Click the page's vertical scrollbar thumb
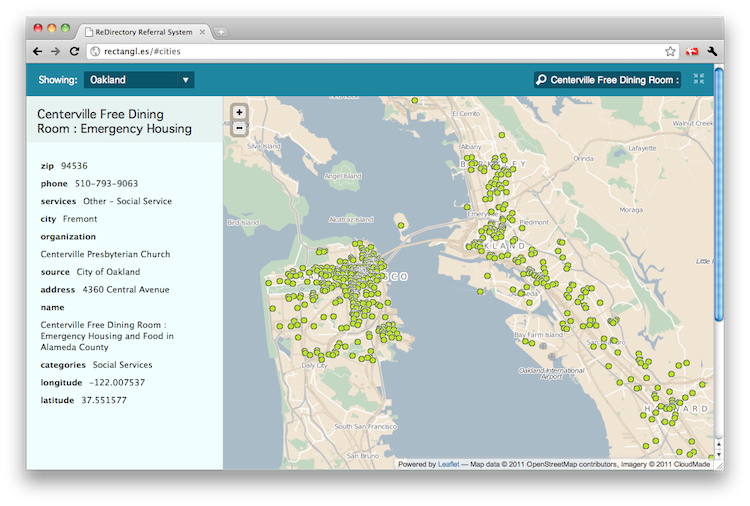Viewport: 750px width, 506px height. tap(718, 195)
